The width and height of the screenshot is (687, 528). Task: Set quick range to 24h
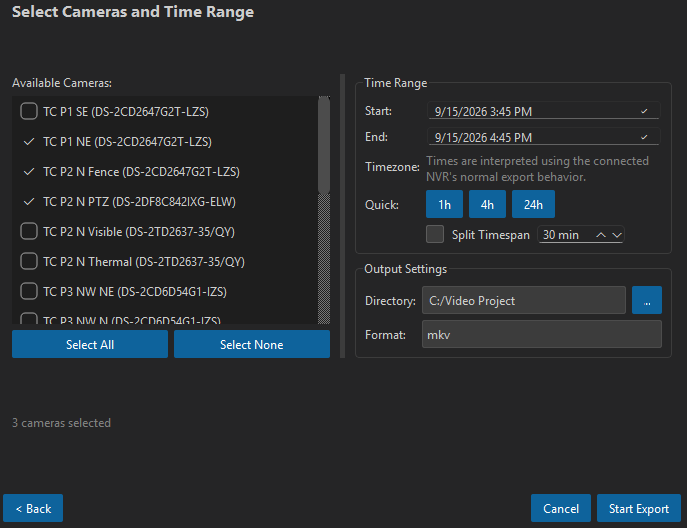[x=533, y=204]
